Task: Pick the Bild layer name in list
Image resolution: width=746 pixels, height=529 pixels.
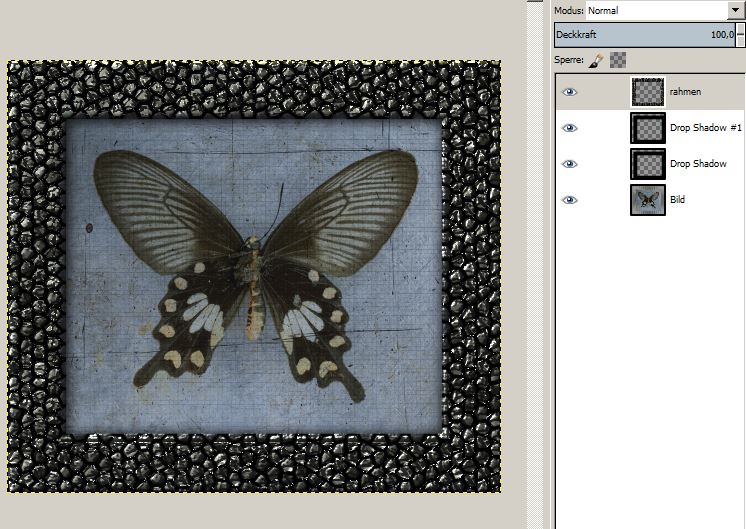Action: (x=678, y=200)
